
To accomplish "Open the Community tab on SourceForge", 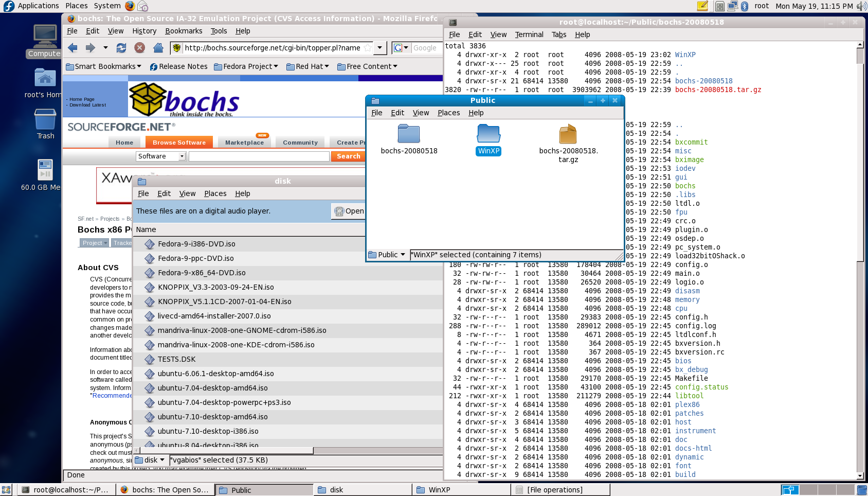I will [300, 143].
